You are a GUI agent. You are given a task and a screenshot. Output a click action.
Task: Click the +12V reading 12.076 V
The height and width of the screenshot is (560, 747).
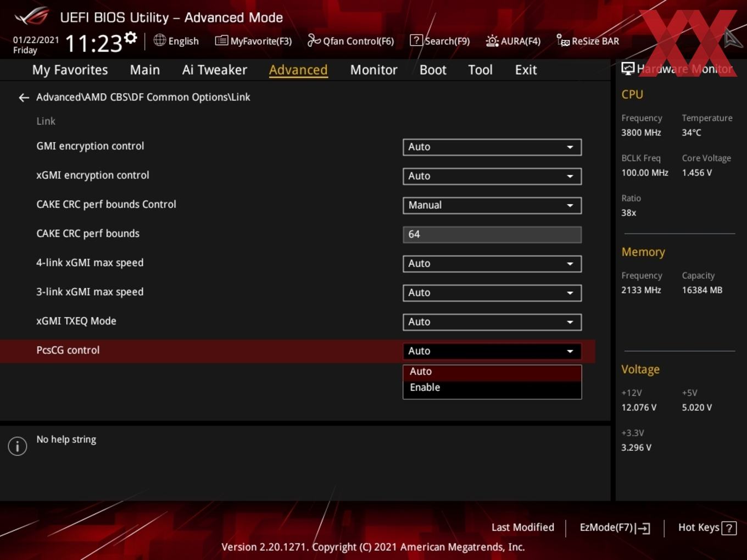pos(639,408)
